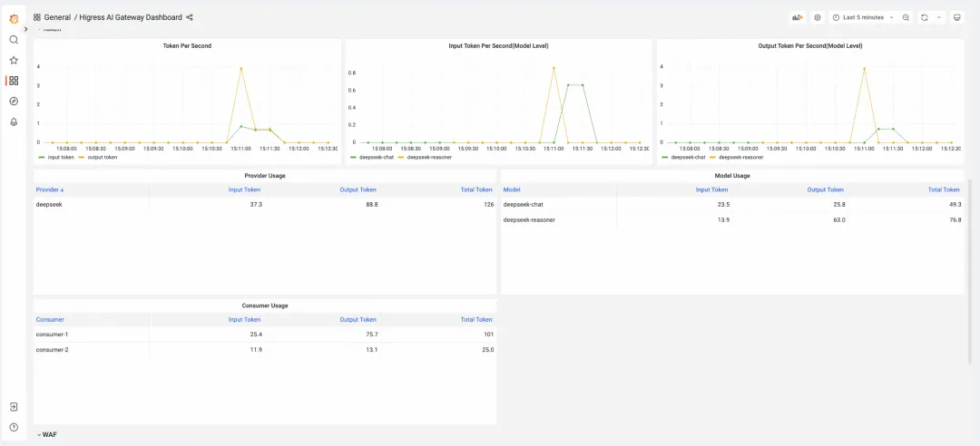Click the green input token legend color swatch
980x446 pixels.
click(41, 158)
